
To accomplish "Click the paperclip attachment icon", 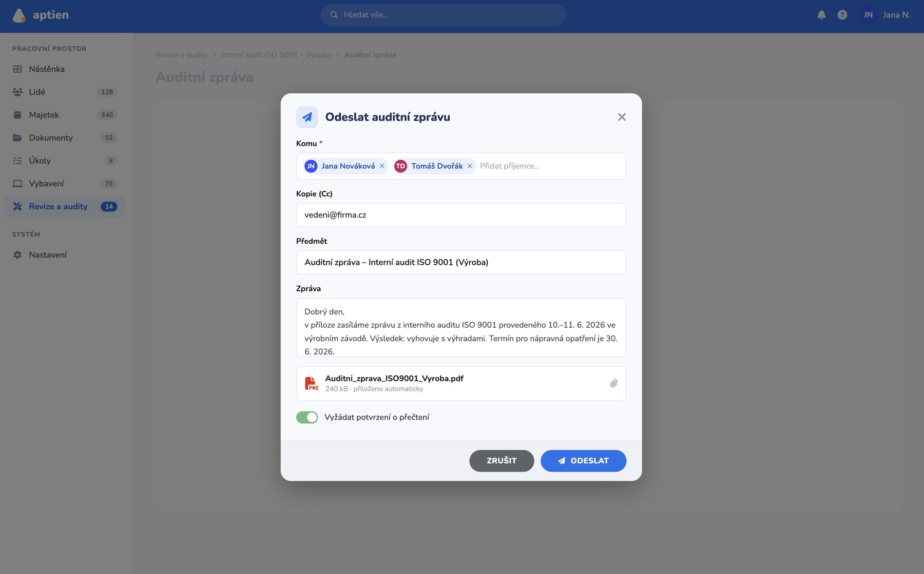I will (x=613, y=383).
